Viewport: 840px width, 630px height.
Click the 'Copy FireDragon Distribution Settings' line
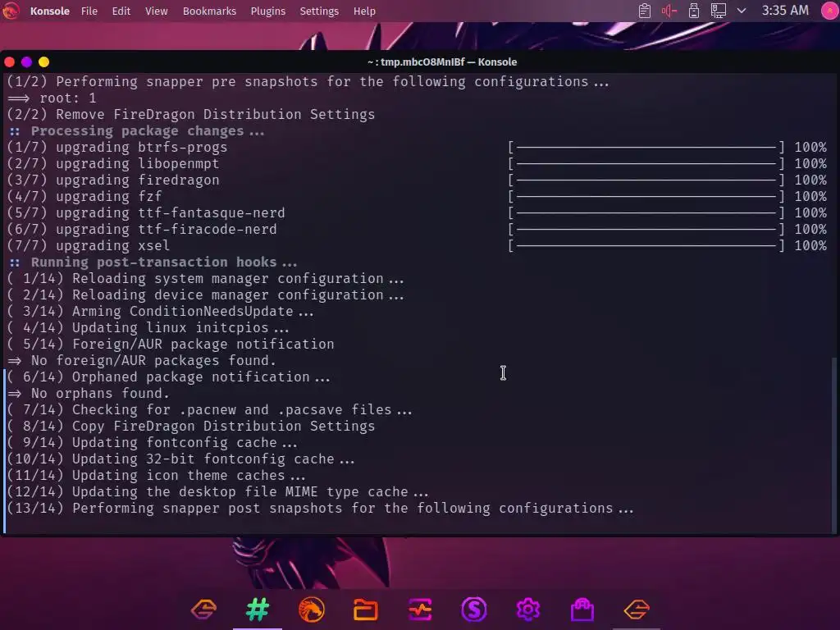(191, 427)
